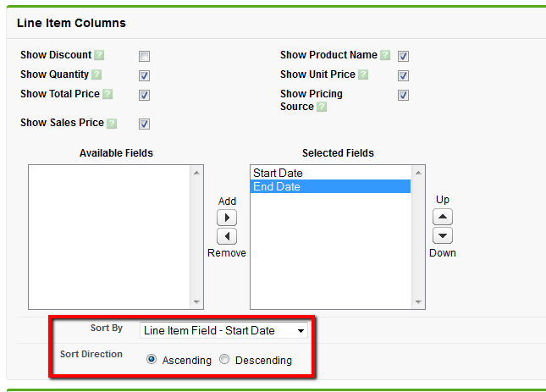Select Start Date in Selected Fields

[x=278, y=174]
